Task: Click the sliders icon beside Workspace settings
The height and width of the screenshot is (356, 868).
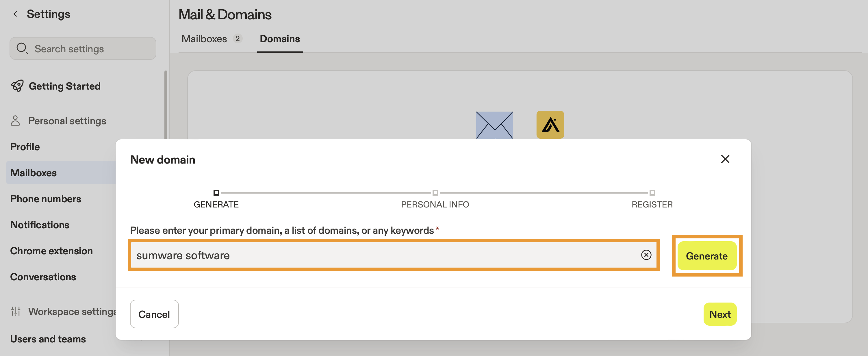Action: click(16, 311)
